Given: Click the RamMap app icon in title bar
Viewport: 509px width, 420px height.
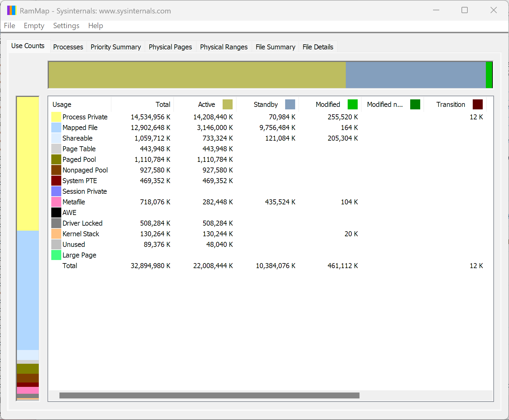Looking at the screenshot, I should tap(11, 10).
